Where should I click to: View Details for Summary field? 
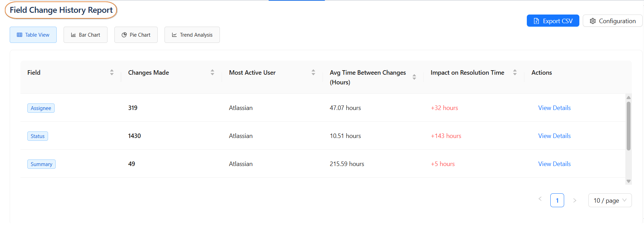click(x=554, y=164)
